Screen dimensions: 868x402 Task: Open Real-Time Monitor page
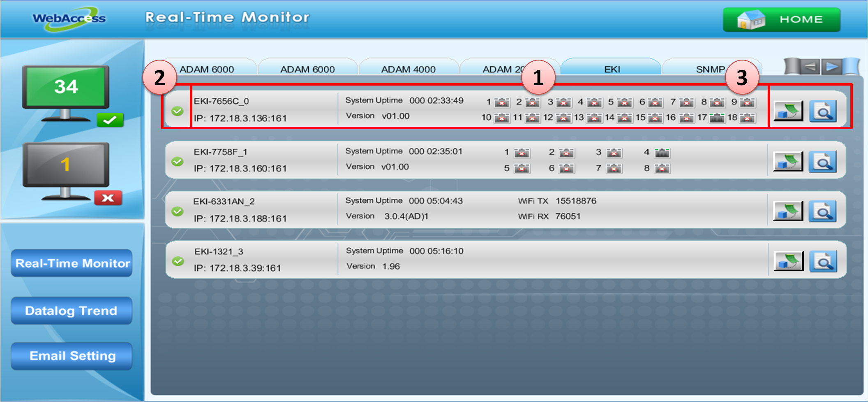pos(72,263)
